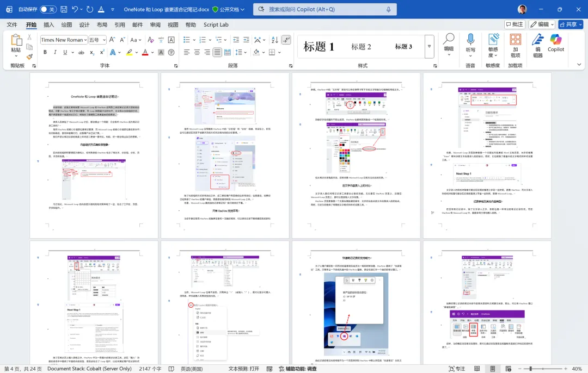Apply character border icon
This screenshot has height=373, width=588.
pos(171,40)
